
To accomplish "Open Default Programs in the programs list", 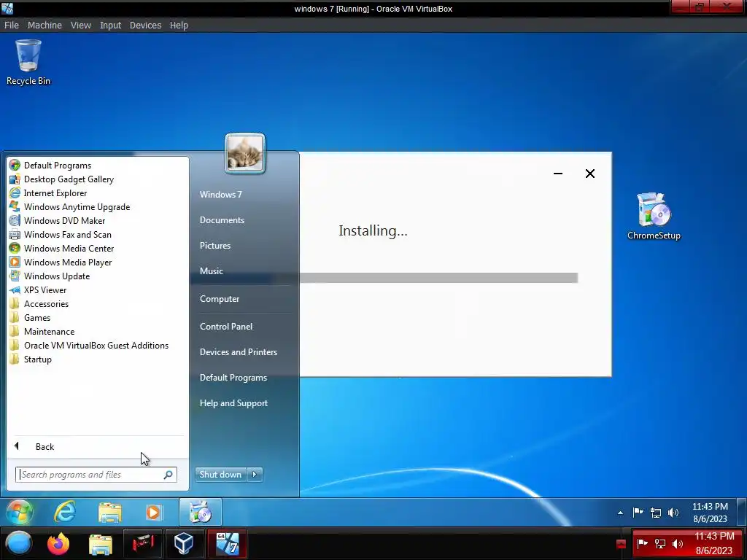I will point(57,166).
